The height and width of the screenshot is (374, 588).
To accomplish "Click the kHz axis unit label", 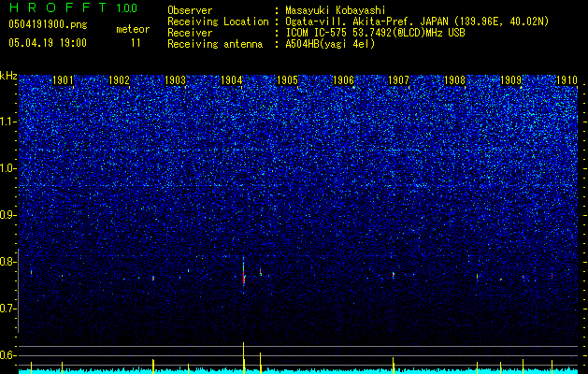I will tap(8, 76).
